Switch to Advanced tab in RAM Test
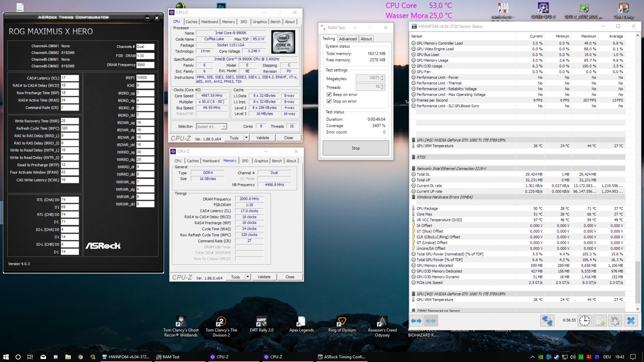644x362 pixels. (x=348, y=39)
